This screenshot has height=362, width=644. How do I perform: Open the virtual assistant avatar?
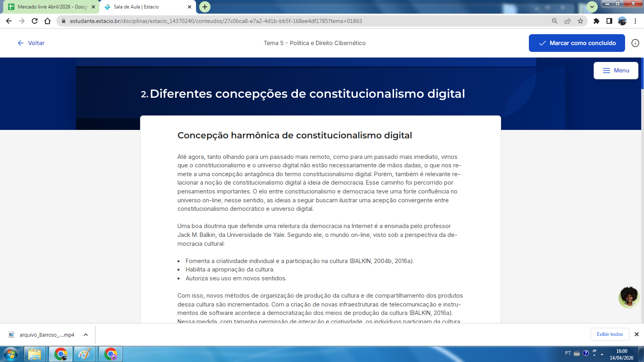pyautogui.click(x=629, y=297)
